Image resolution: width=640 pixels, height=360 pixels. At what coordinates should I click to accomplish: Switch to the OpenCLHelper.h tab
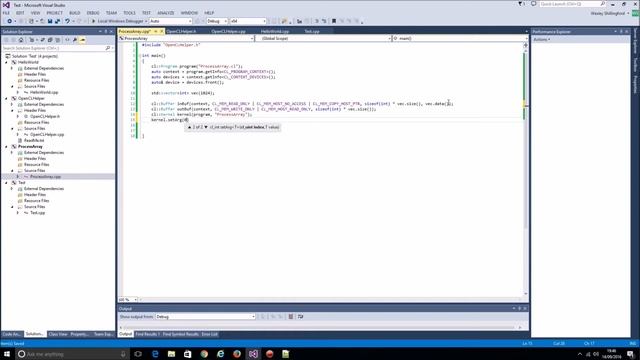[181, 31]
